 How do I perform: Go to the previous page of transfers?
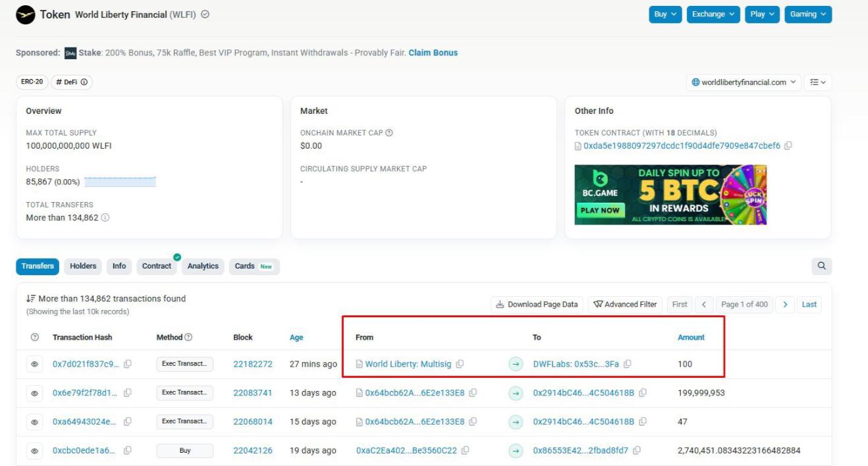coord(704,304)
